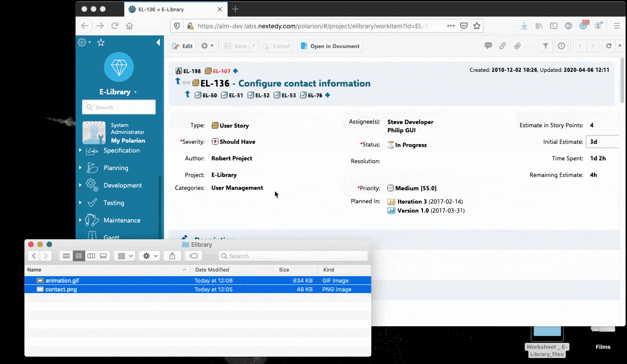The width and height of the screenshot is (627, 364).
Task: Switch Finder to icon view
Action: (x=66, y=256)
